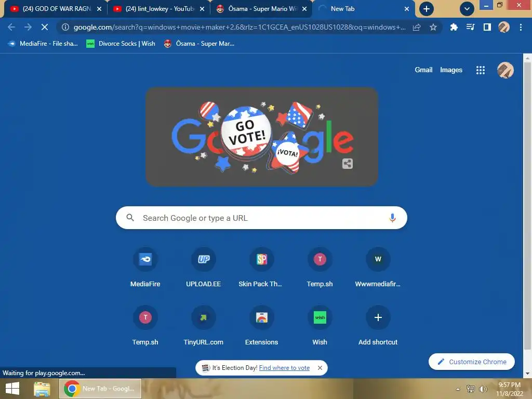Open the Chrome profile avatar in toolbar
The width and height of the screenshot is (532, 399).
pyautogui.click(x=504, y=27)
